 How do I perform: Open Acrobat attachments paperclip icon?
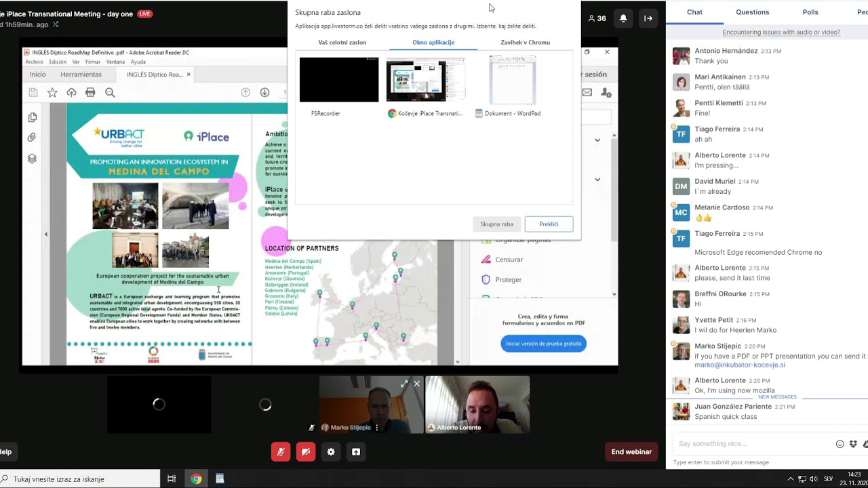point(32,138)
